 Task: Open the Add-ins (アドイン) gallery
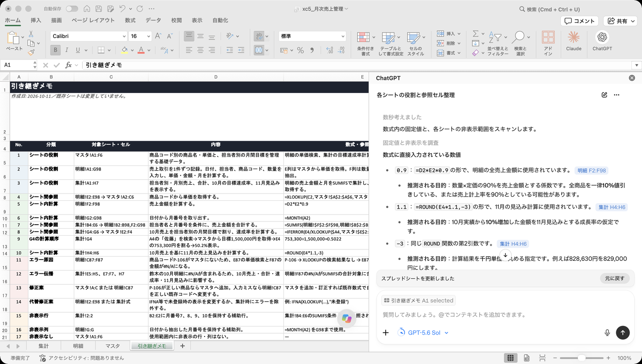[x=548, y=43]
